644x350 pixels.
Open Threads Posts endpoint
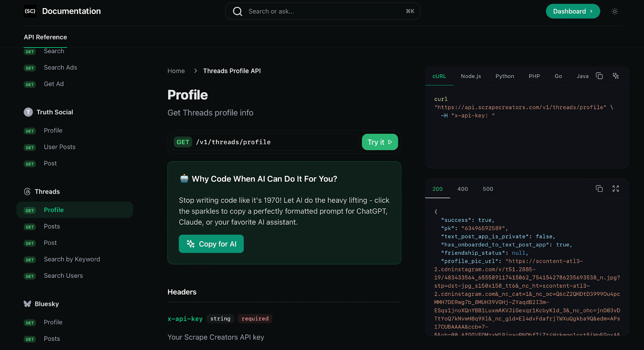point(52,226)
